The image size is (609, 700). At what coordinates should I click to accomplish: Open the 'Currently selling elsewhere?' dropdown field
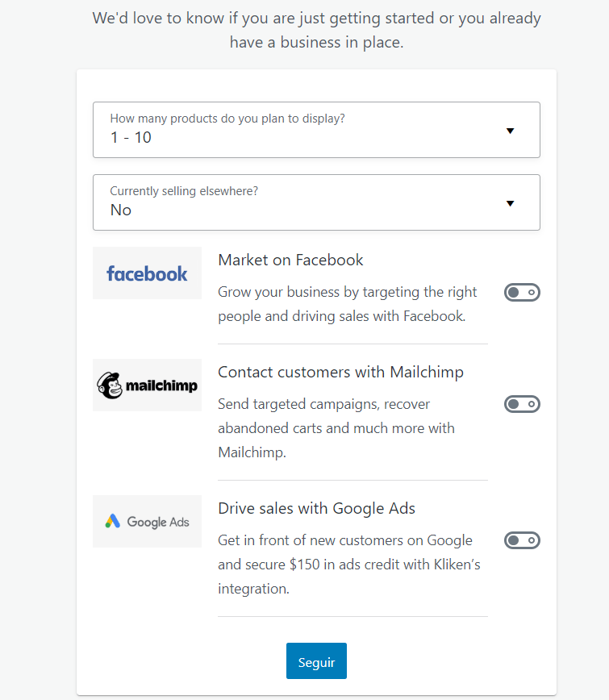(316, 202)
